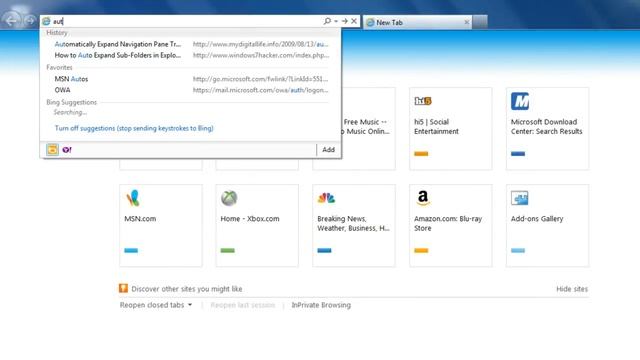
Task: Click the Add-ons Gallery light blue activity bar
Action: 518,251
